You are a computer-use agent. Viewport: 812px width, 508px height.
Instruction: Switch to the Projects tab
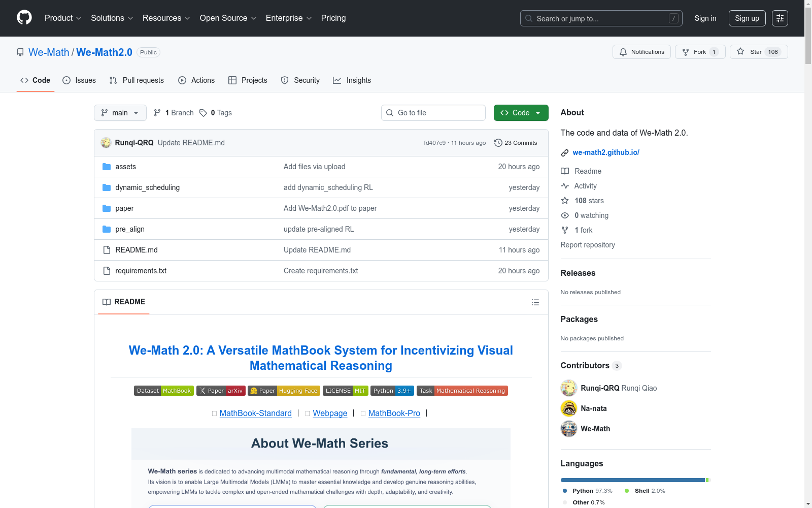(248, 80)
